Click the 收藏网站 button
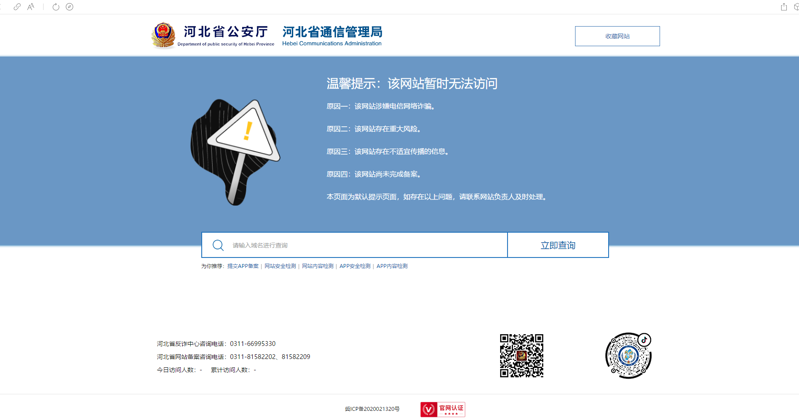Screen dimensions: 799x420 (617, 36)
